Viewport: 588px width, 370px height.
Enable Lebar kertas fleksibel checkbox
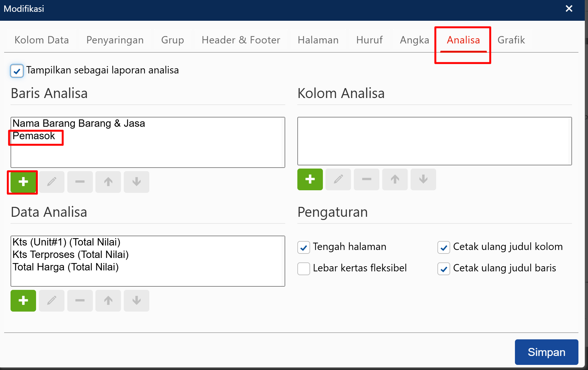(303, 268)
